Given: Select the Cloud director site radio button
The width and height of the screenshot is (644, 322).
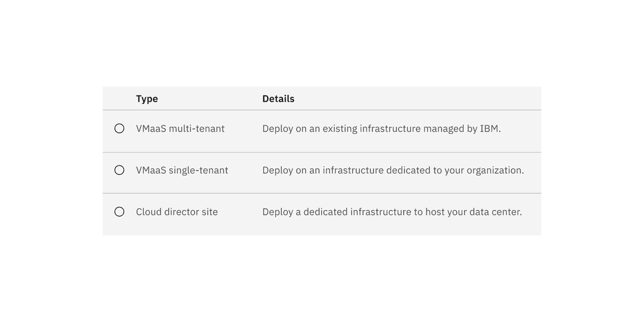Looking at the screenshot, I should [x=119, y=211].
